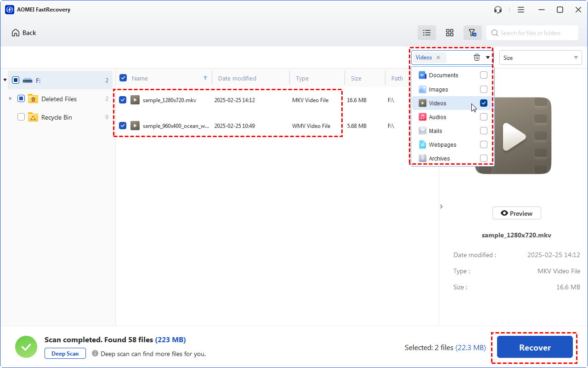Sort by Type column header
This screenshot has height=368, width=588.
(302, 78)
